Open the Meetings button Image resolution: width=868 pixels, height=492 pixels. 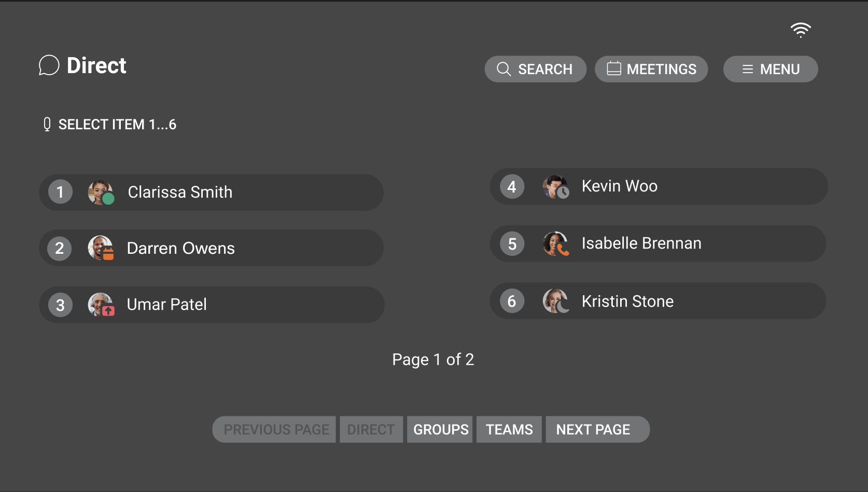[651, 69]
